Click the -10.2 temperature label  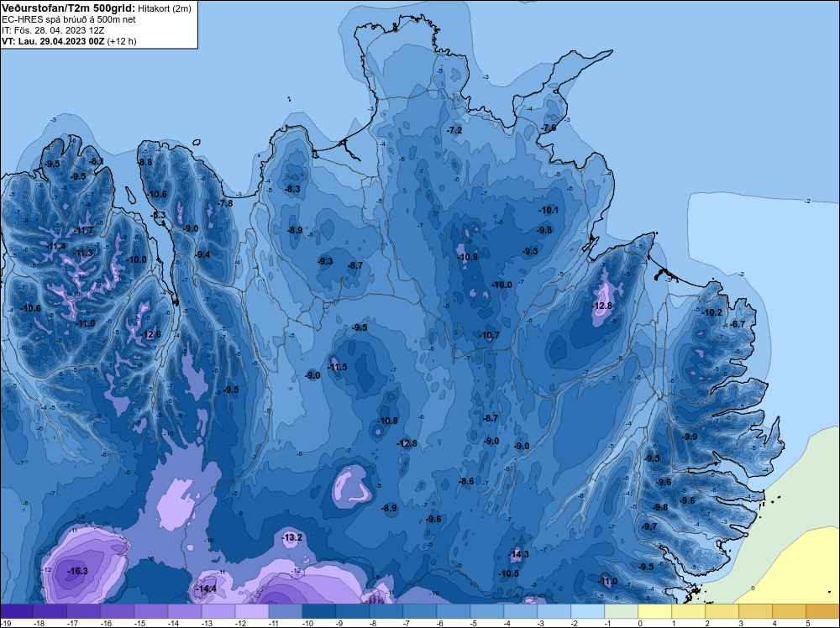[x=712, y=312]
